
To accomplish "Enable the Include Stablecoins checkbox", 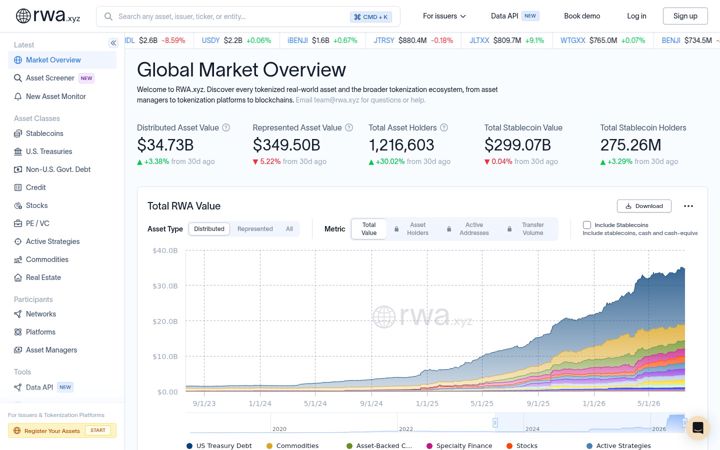I will (587, 225).
